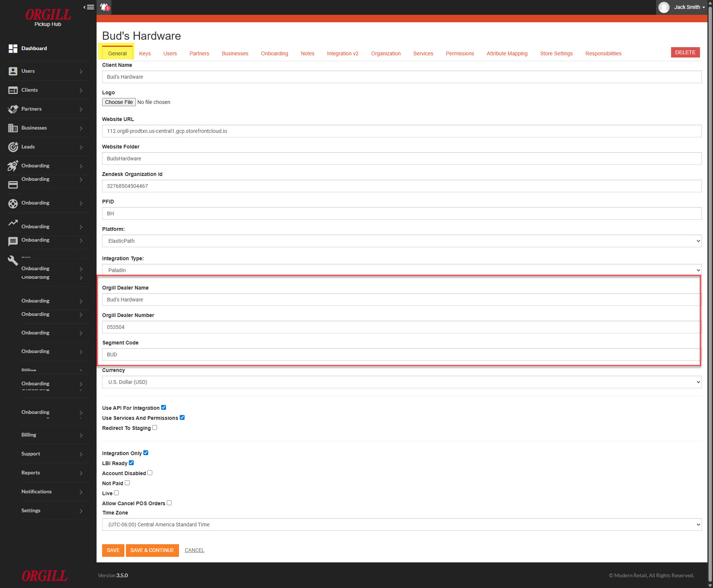
Task: Check the Not Paid checkbox
Action: pyautogui.click(x=127, y=483)
